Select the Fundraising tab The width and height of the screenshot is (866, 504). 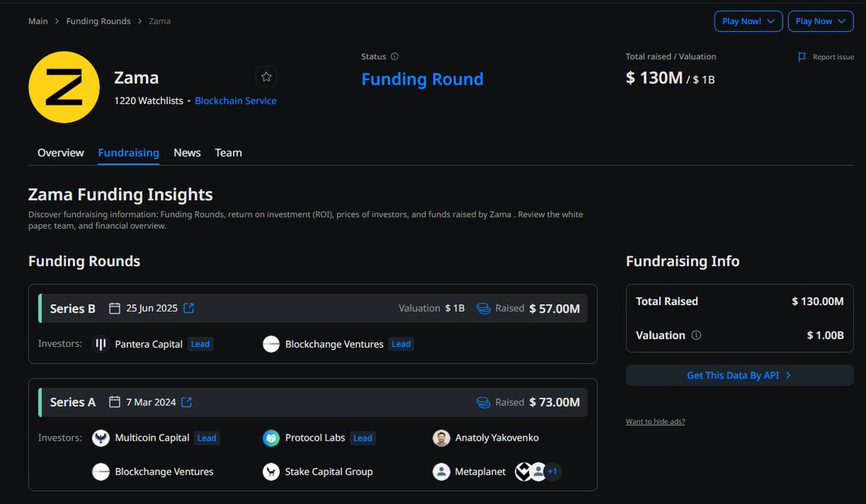pos(128,153)
